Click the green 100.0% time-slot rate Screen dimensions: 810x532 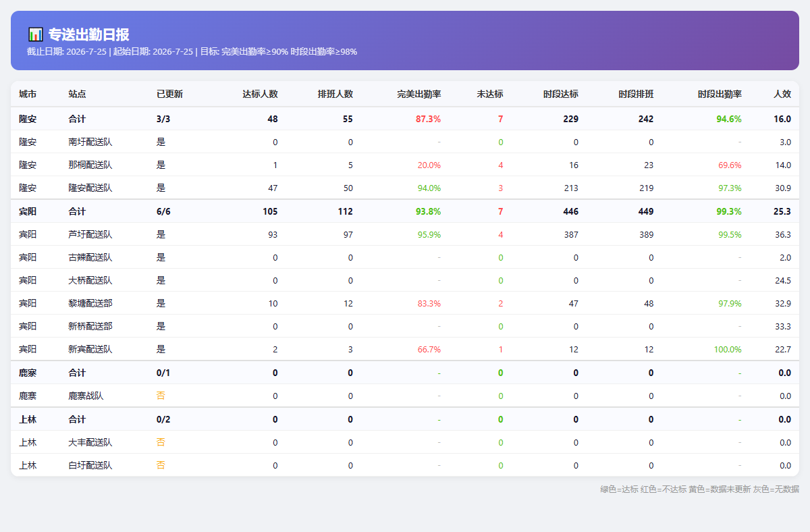(x=728, y=349)
